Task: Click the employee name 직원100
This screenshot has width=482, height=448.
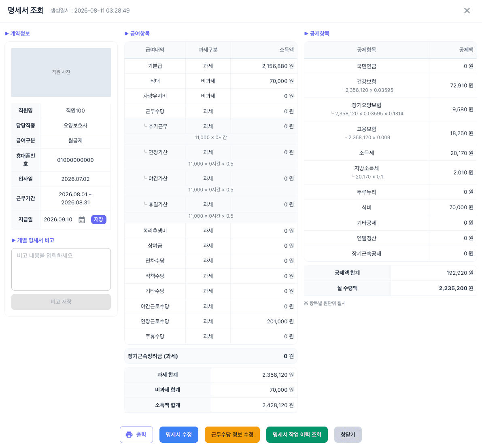Action: coord(75,110)
